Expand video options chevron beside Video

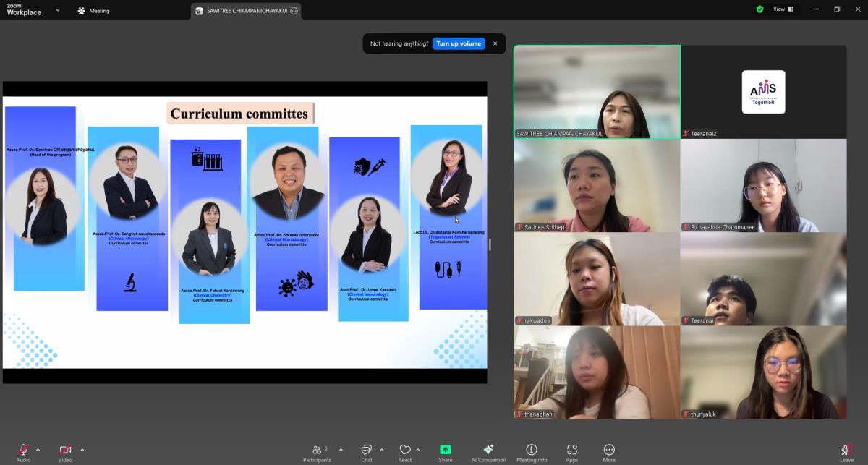coord(82,449)
